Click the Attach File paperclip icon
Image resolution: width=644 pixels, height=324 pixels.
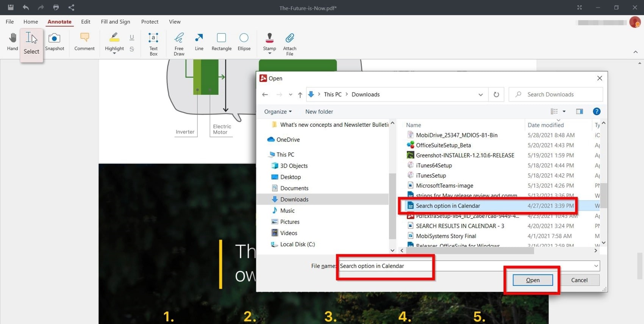289,43
